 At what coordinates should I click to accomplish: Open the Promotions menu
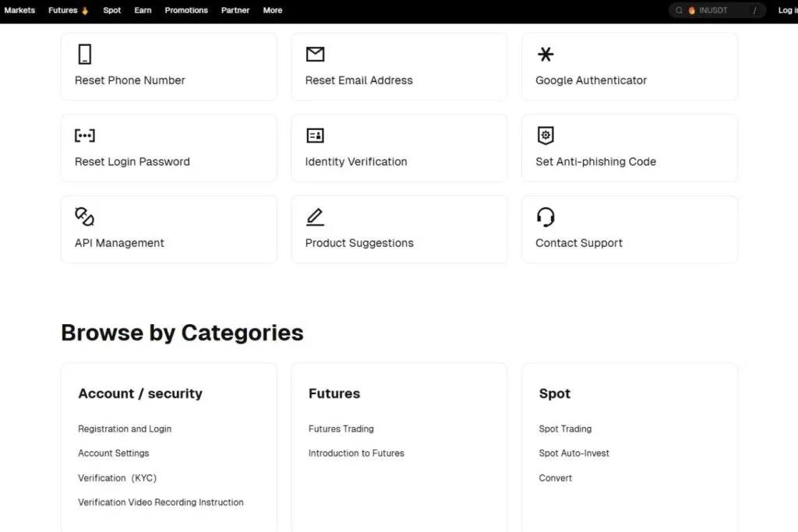point(186,10)
